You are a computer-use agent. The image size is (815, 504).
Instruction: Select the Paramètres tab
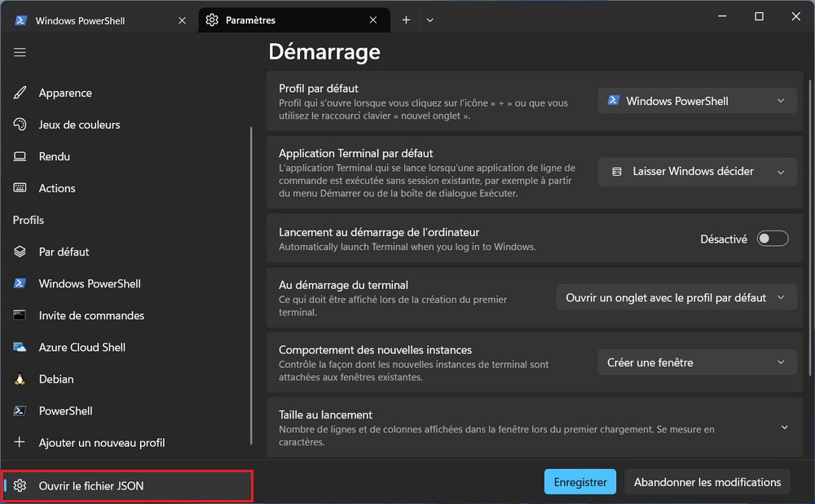click(294, 20)
